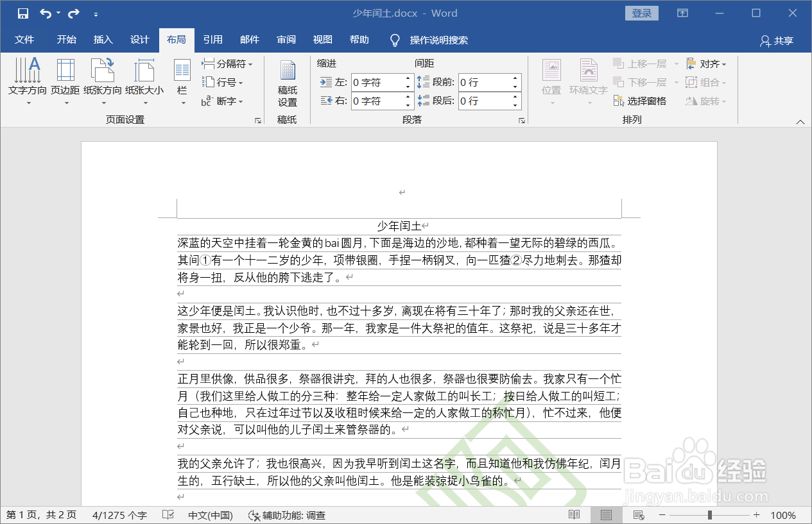
Task: Undo the last action
Action: point(46,13)
